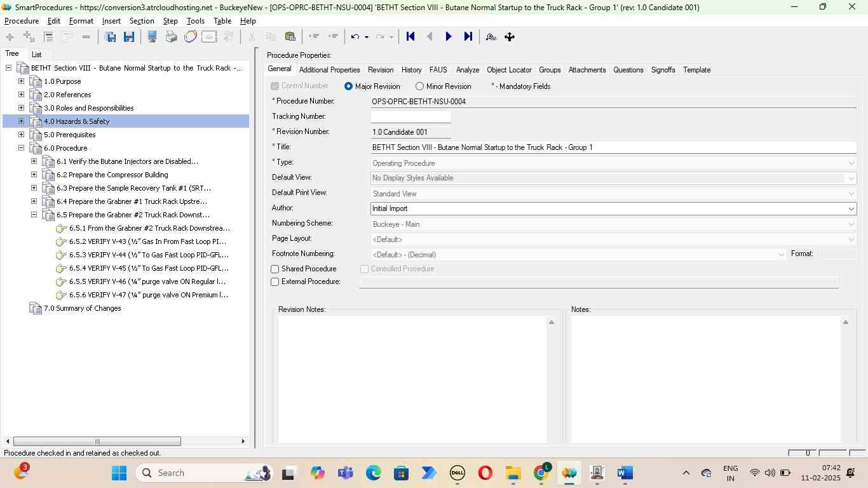The height and width of the screenshot is (488, 868).
Task: Open the Undo history dropdown arrow
Action: click(x=366, y=37)
